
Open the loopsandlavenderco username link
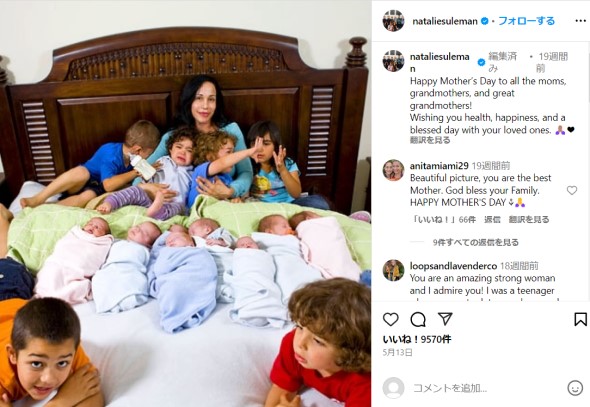pyautogui.click(x=453, y=266)
